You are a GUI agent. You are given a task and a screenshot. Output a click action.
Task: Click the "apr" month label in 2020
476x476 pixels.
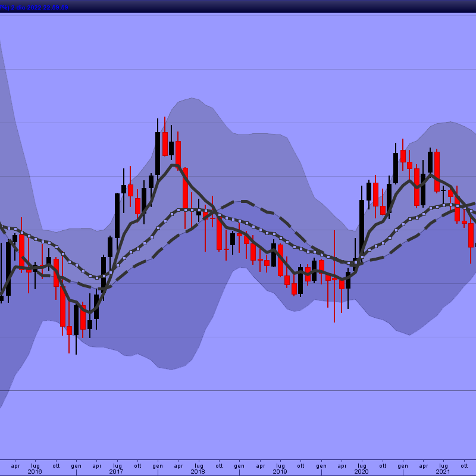[x=342, y=465]
